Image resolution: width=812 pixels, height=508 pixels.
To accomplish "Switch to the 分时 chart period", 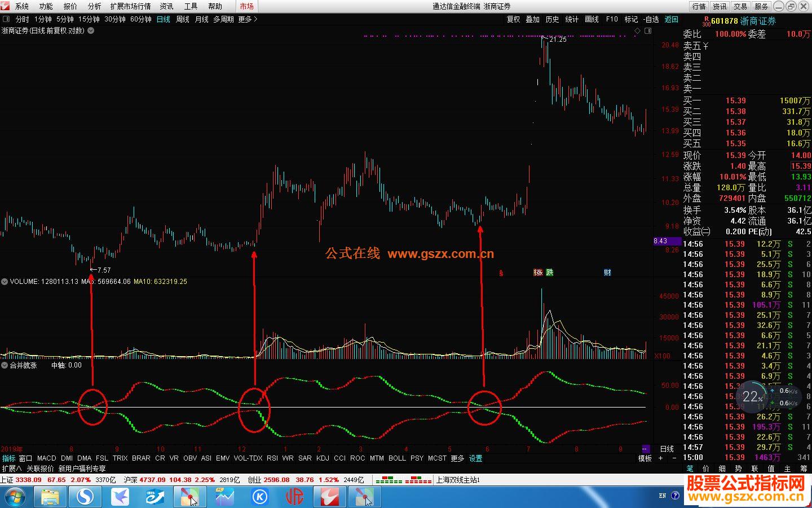I will tap(22, 19).
